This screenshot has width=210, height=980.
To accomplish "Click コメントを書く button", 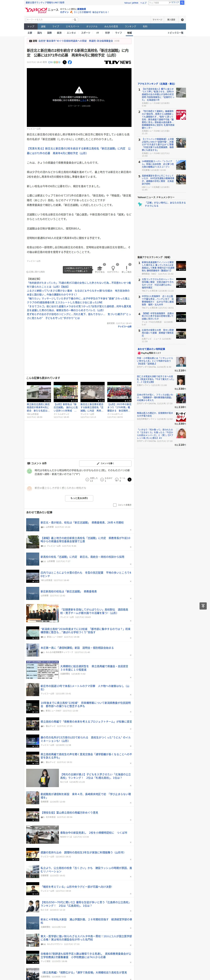I will [x=105, y=463].
